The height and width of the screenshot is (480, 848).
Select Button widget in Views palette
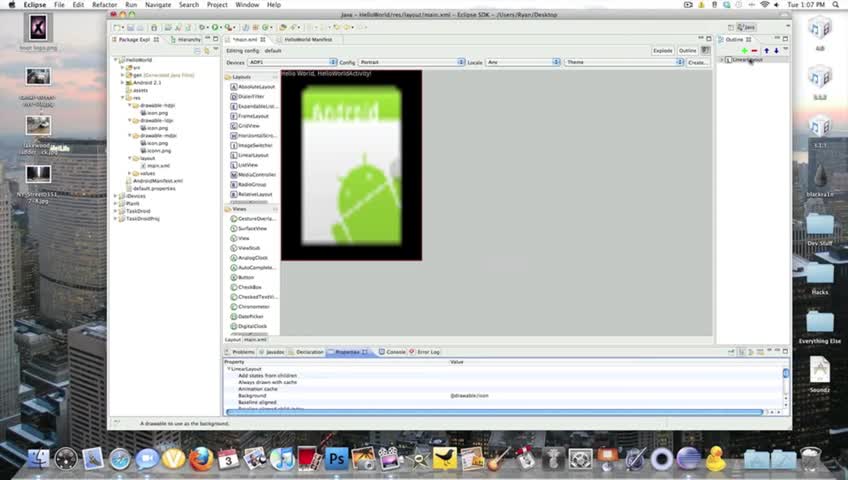pos(242,277)
